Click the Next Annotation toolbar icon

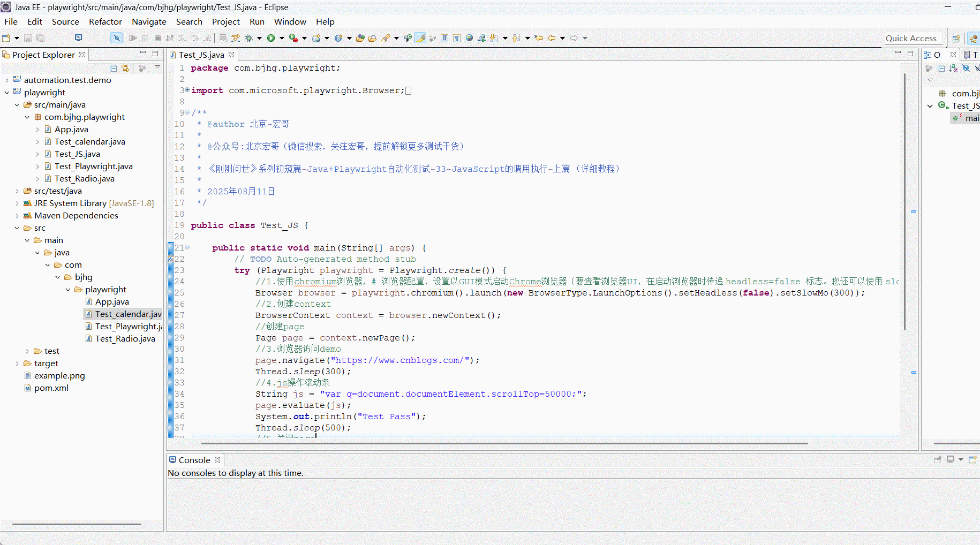(494, 38)
